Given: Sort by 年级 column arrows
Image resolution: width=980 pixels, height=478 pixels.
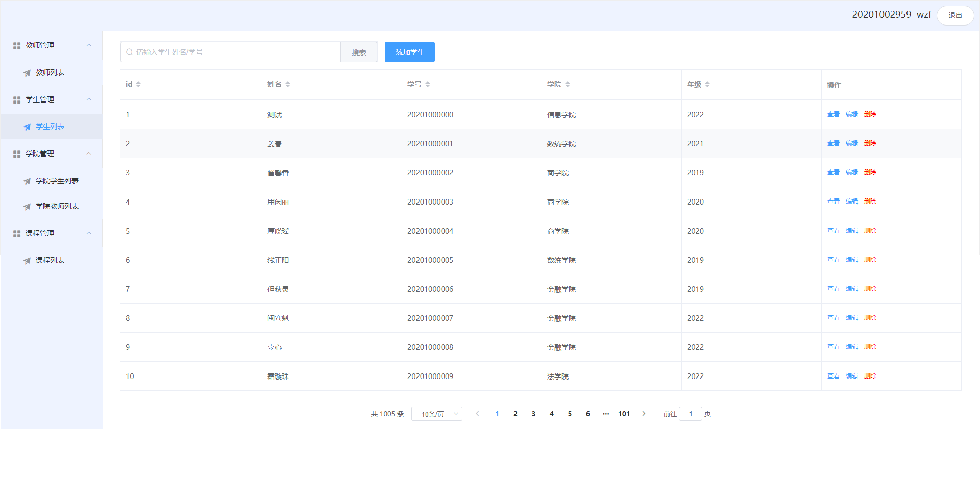Looking at the screenshot, I should click(x=707, y=84).
